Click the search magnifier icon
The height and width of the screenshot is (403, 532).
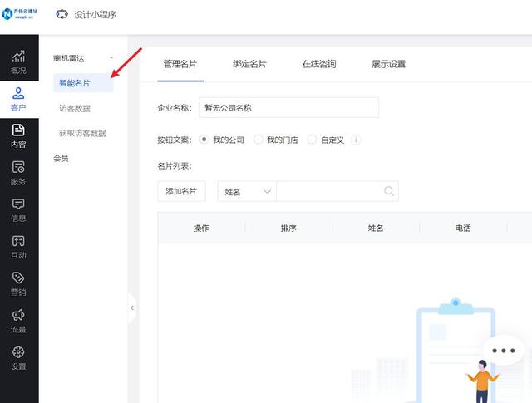388,191
